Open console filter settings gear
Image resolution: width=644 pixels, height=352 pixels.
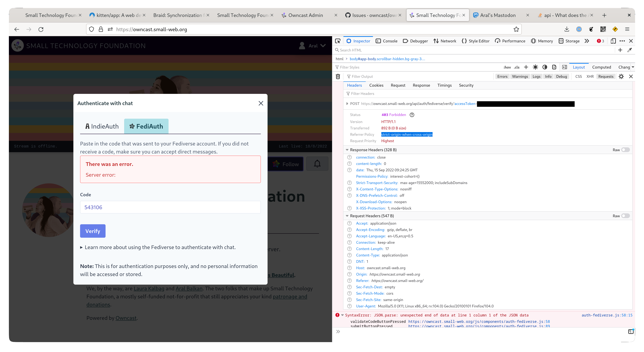point(622,76)
